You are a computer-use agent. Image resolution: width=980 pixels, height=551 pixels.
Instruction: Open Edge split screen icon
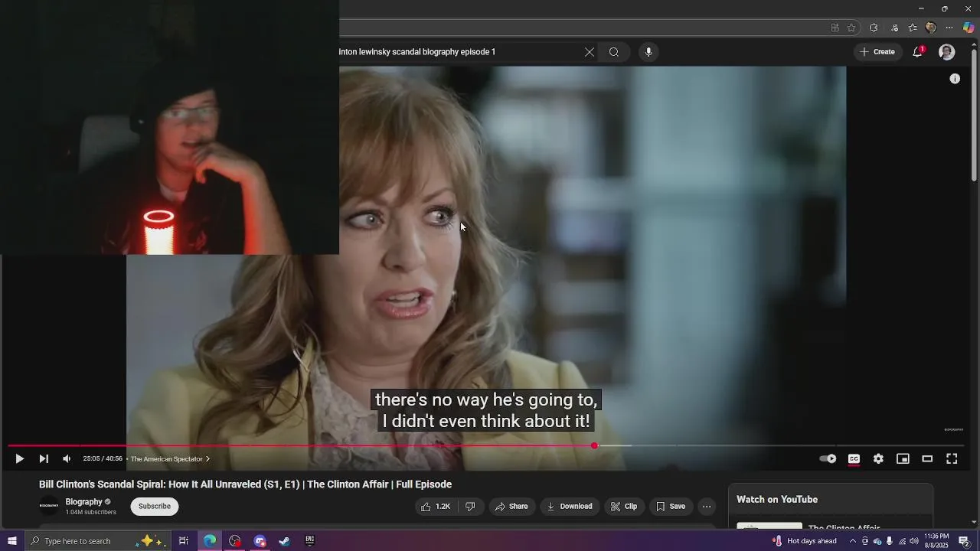pos(835,28)
